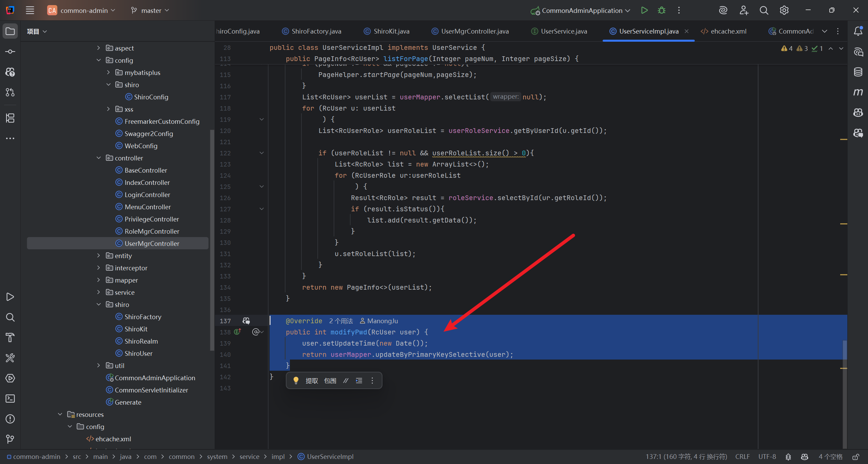Open the Git tool window
This screenshot has width=868, height=464.
tap(10, 439)
